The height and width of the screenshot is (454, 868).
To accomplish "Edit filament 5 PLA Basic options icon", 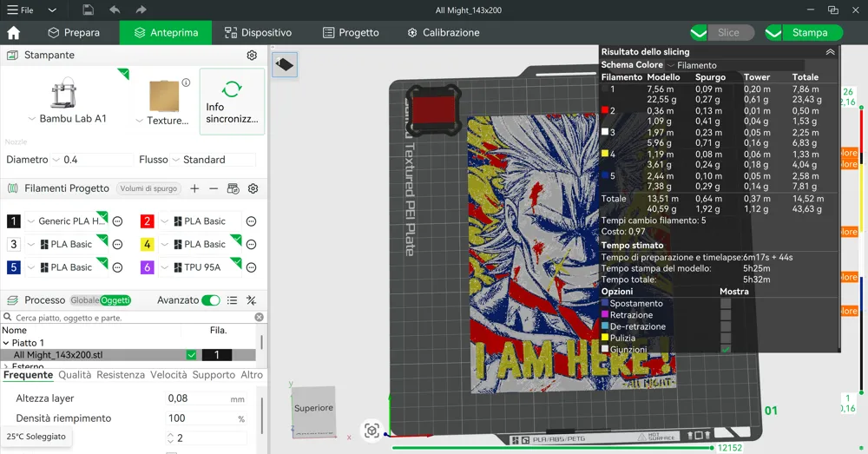I will pyautogui.click(x=117, y=267).
